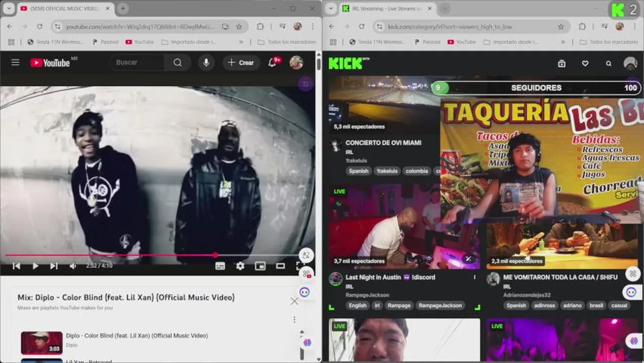Image resolution: width=644 pixels, height=363 pixels.
Task: Click the YouTube Buscar search field
Action: pyautogui.click(x=137, y=63)
